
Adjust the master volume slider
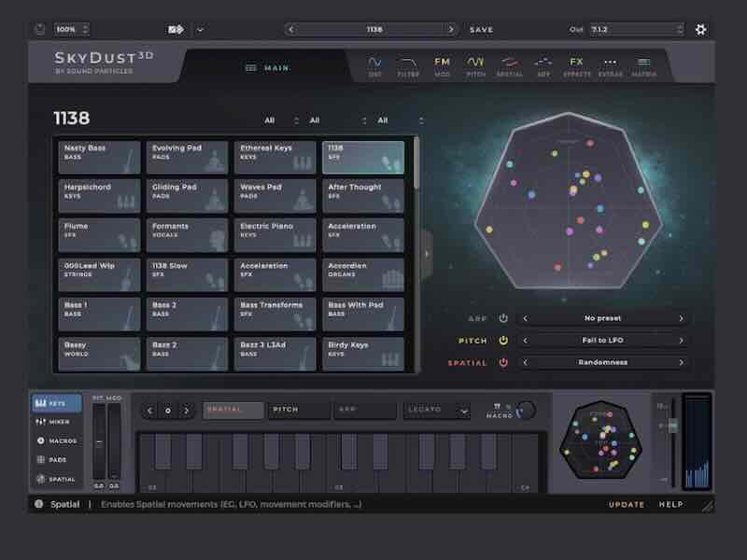click(x=671, y=426)
